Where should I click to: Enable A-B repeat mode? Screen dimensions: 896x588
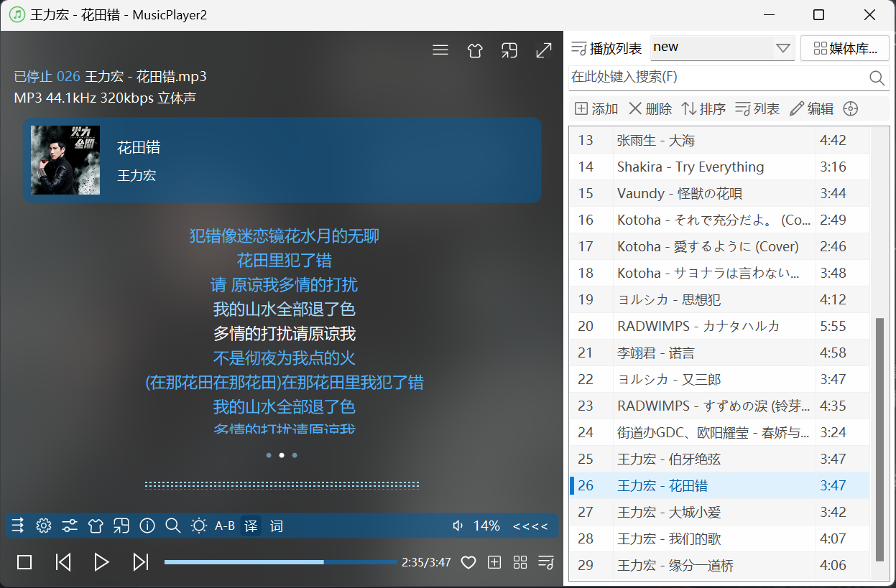click(x=223, y=526)
